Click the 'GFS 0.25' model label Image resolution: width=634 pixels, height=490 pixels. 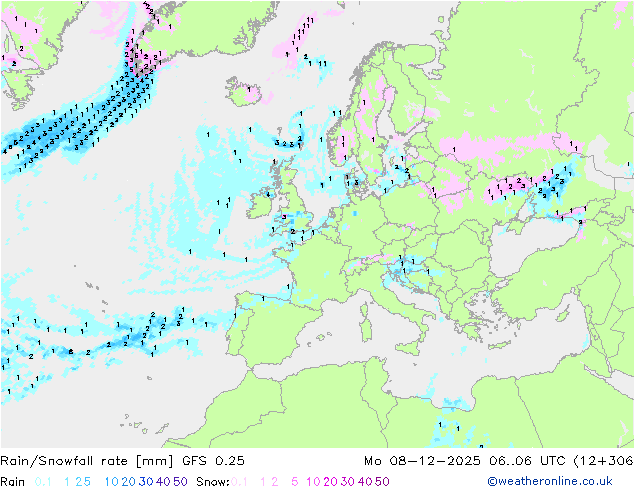tap(213, 461)
